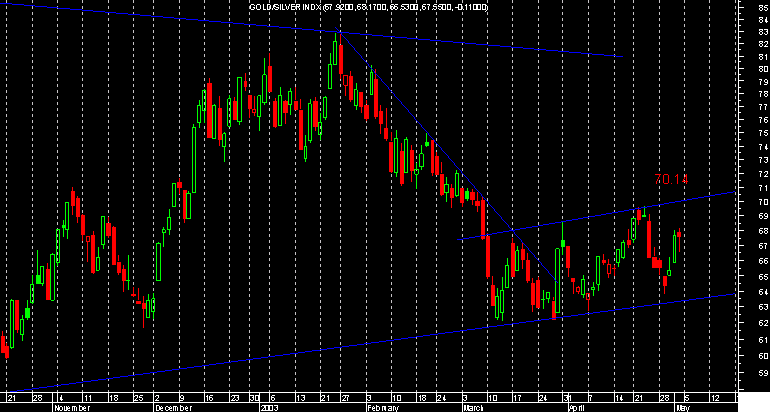770x412 pixels.
Task: Click date label 11 on time axis
Action: (x=87, y=398)
